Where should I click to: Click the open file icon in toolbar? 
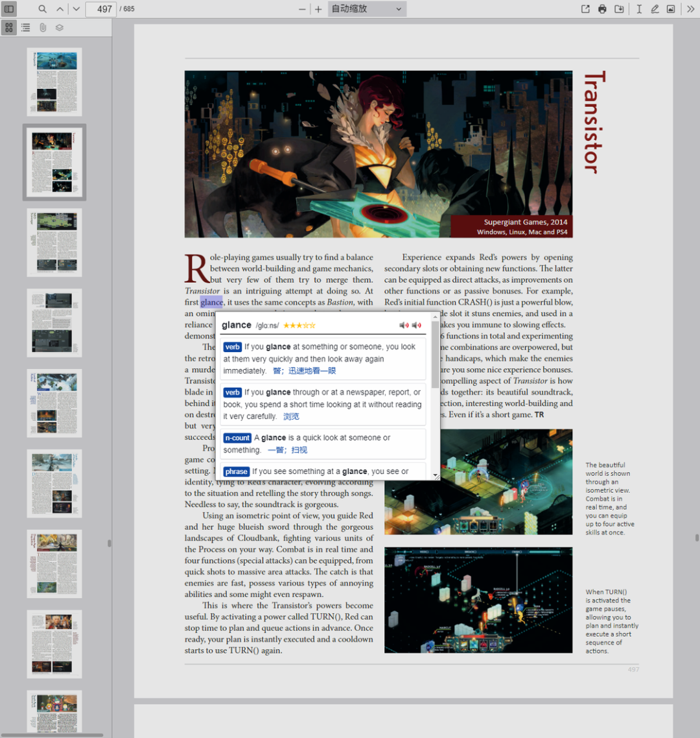coord(585,9)
